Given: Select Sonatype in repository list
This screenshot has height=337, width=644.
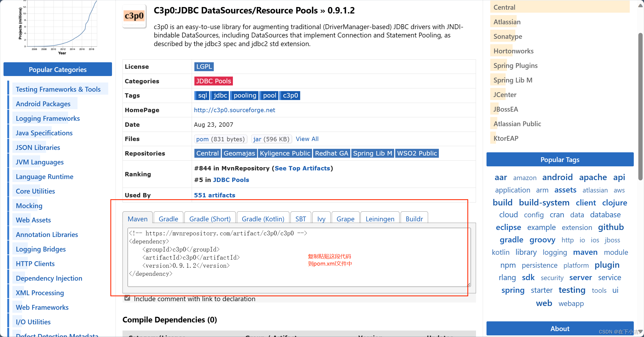Looking at the screenshot, I should (508, 36).
